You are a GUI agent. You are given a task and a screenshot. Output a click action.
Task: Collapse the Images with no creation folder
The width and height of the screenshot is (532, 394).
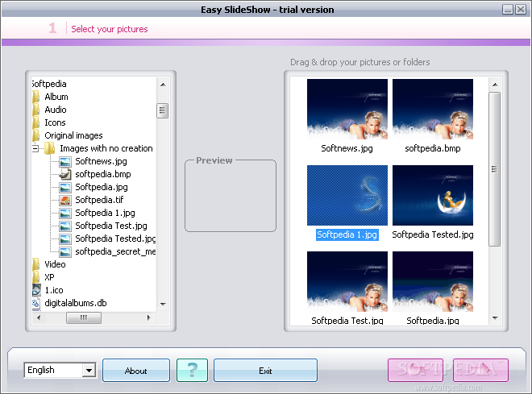coord(35,148)
